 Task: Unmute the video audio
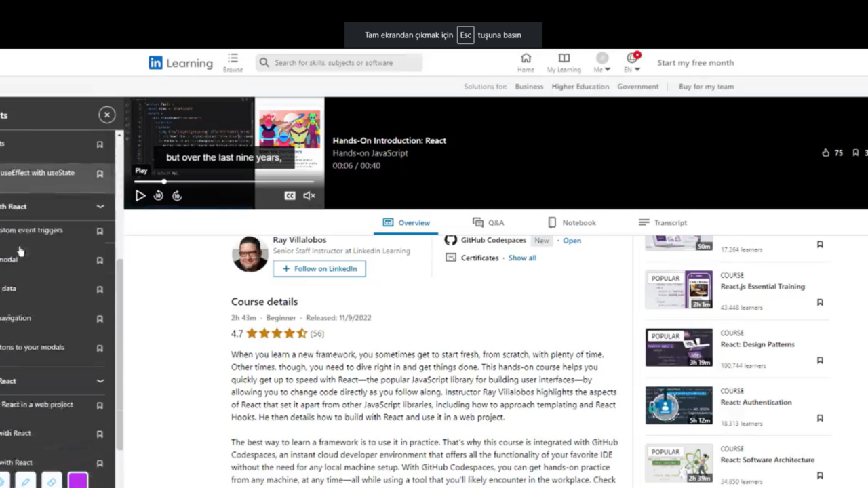pyautogui.click(x=309, y=196)
